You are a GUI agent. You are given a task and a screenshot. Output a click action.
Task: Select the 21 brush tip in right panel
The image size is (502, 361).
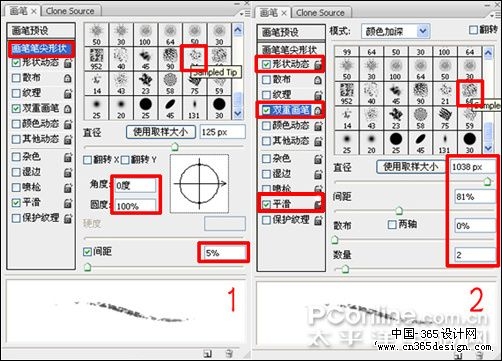click(445, 93)
